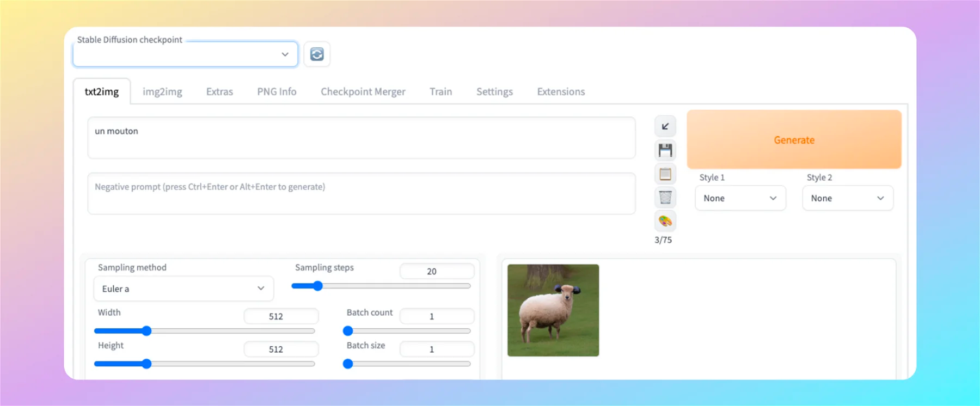Click the 'Style 2' label
The image size is (980, 406).
819,177
